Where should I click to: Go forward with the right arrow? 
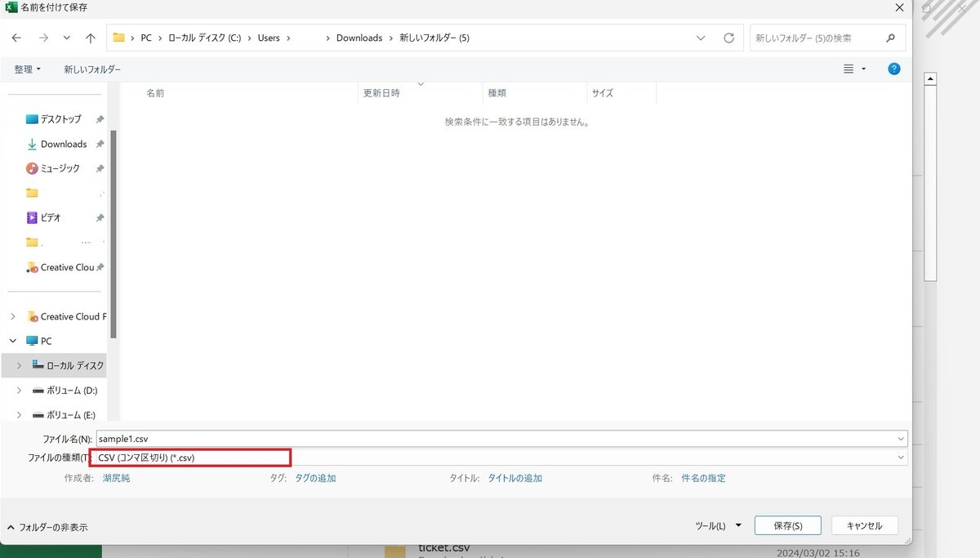(x=43, y=38)
